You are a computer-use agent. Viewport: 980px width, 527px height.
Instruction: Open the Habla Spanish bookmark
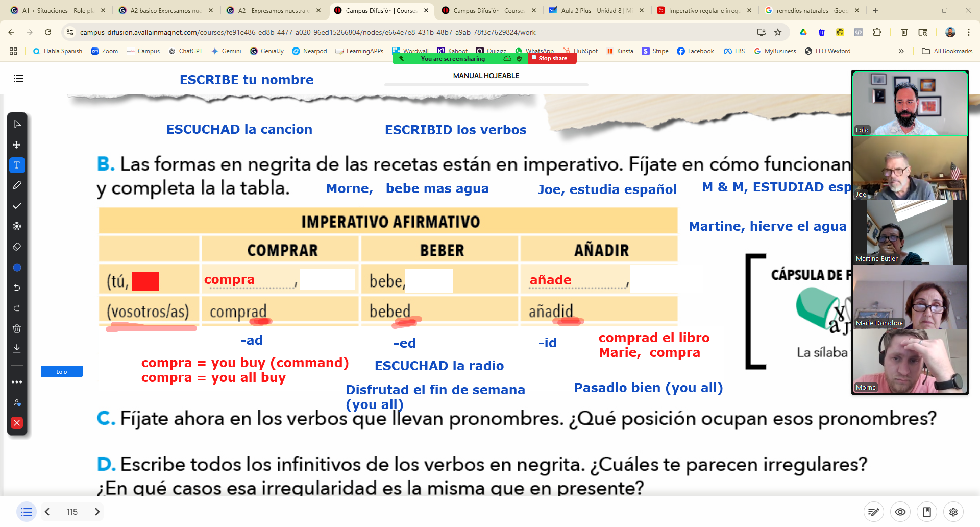point(57,51)
